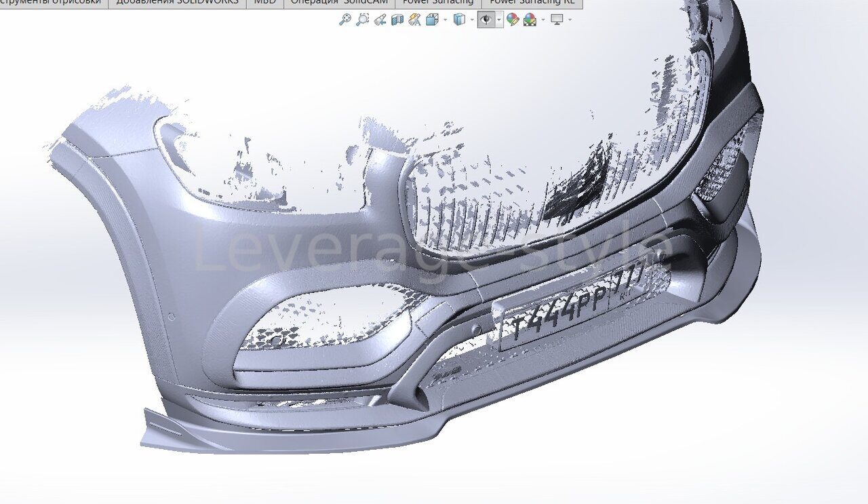Switch to the MBD tab

(x=264, y=3)
